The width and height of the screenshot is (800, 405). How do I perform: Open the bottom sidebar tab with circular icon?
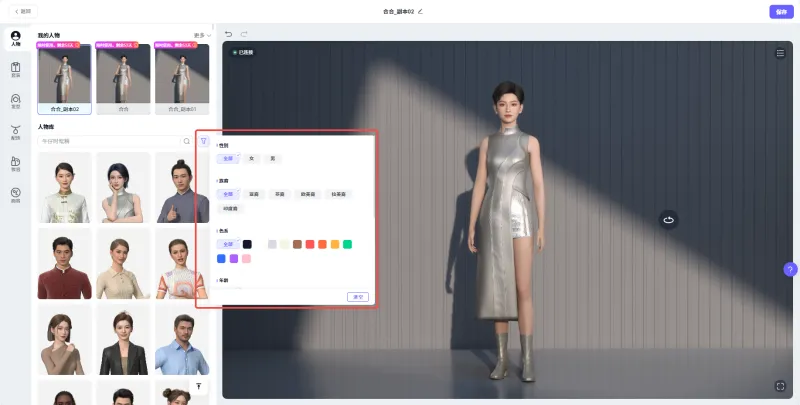pyautogui.click(x=15, y=195)
